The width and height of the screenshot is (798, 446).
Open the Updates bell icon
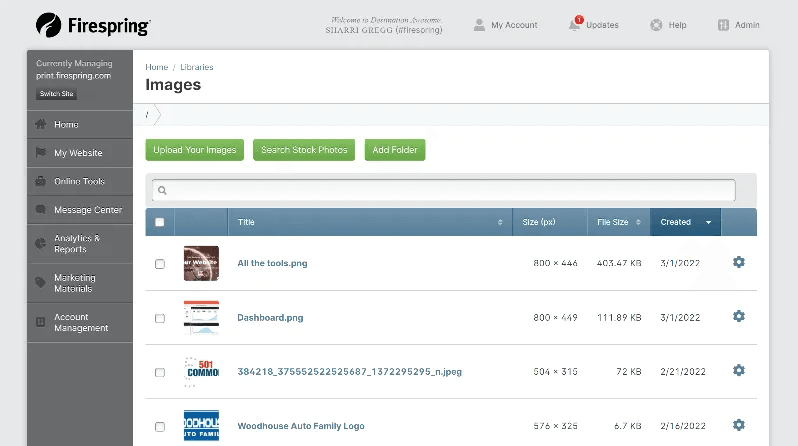(575, 25)
